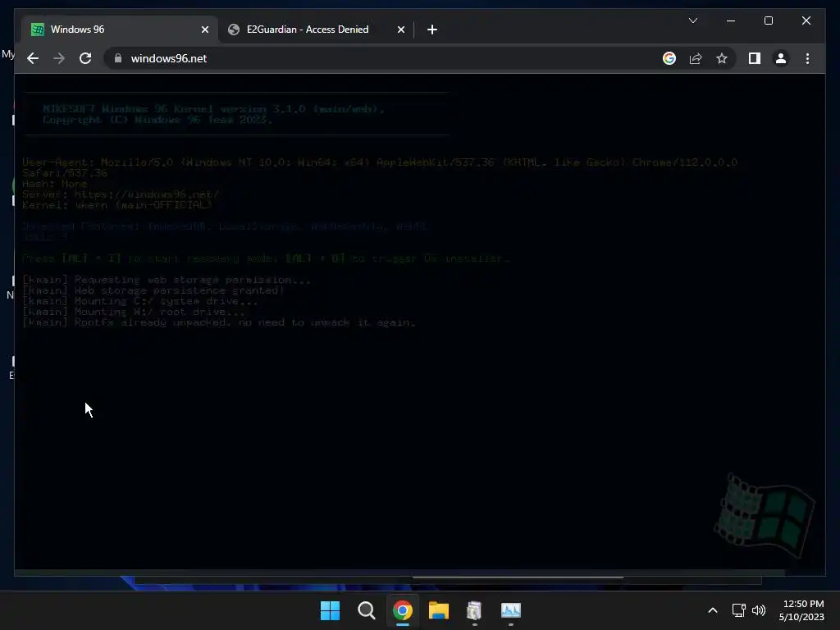Switch to E2Guardian - Access Denied tab
This screenshot has width=840, height=630.
316,30
